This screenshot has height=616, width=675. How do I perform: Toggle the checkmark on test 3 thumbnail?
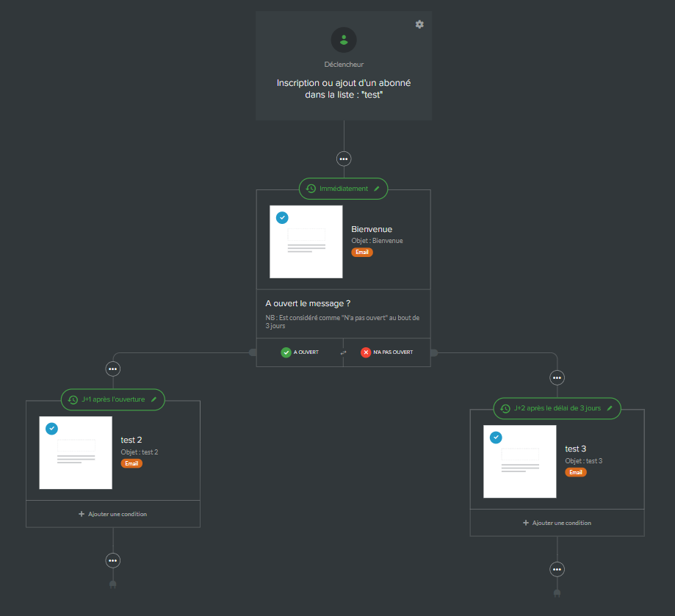click(496, 438)
